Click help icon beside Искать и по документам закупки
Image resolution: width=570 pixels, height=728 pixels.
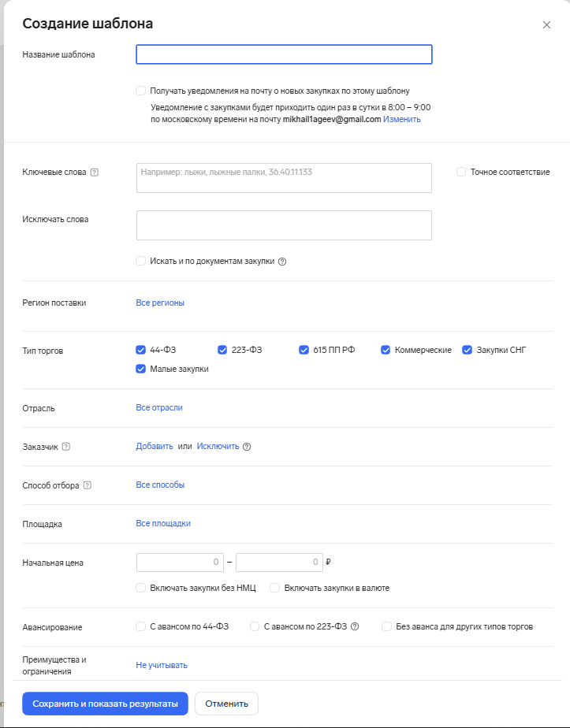(x=282, y=262)
